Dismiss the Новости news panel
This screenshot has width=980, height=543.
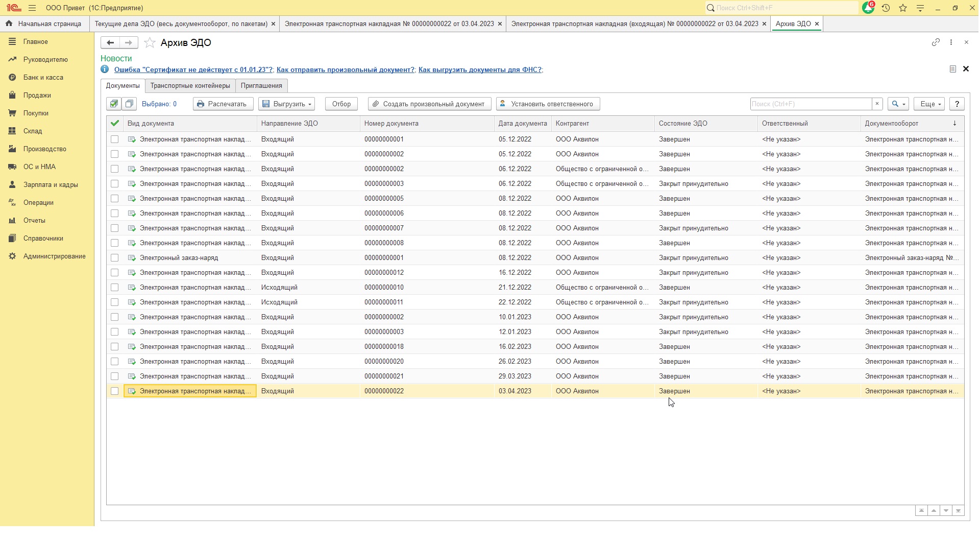pos(966,68)
